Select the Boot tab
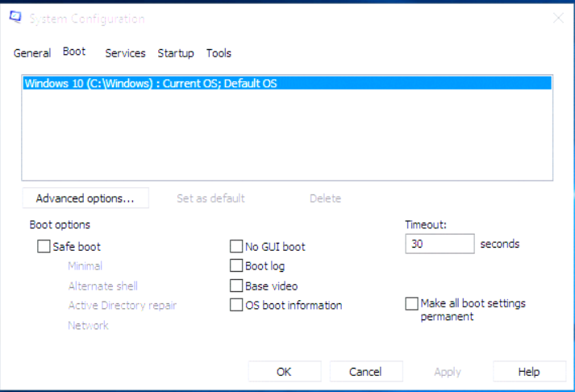The width and height of the screenshot is (575, 392). [74, 52]
